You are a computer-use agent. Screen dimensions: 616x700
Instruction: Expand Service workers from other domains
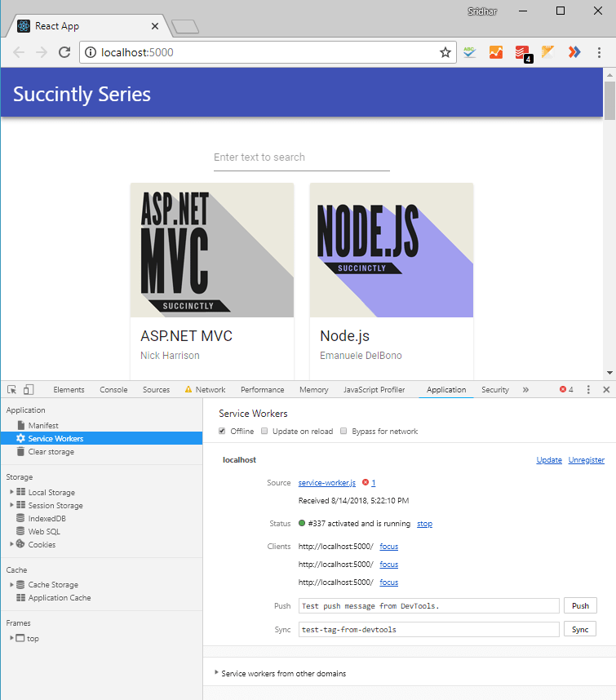tap(216, 672)
